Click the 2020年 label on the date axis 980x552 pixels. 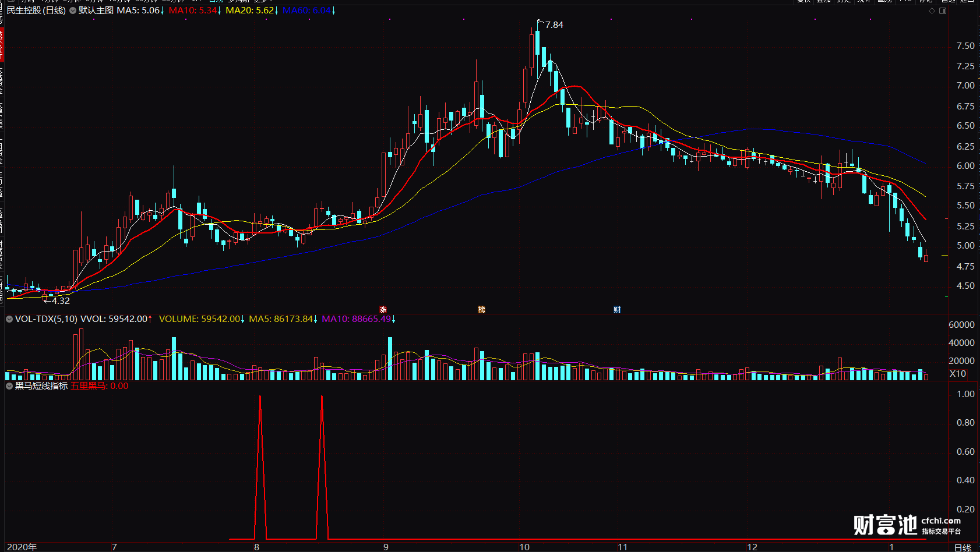pyautogui.click(x=22, y=547)
